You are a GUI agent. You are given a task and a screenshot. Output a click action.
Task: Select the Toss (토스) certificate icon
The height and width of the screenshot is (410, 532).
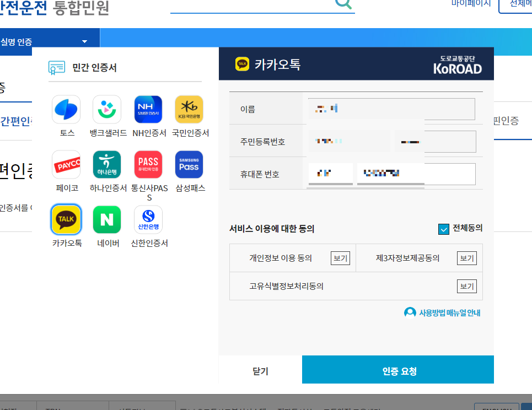pyautogui.click(x=66, y=109)
